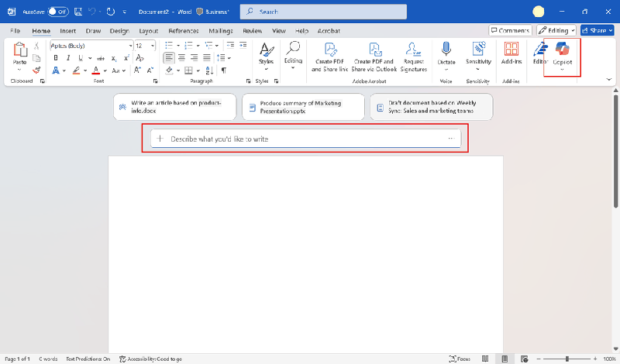Toggle Italic formatting

[68, 58]
